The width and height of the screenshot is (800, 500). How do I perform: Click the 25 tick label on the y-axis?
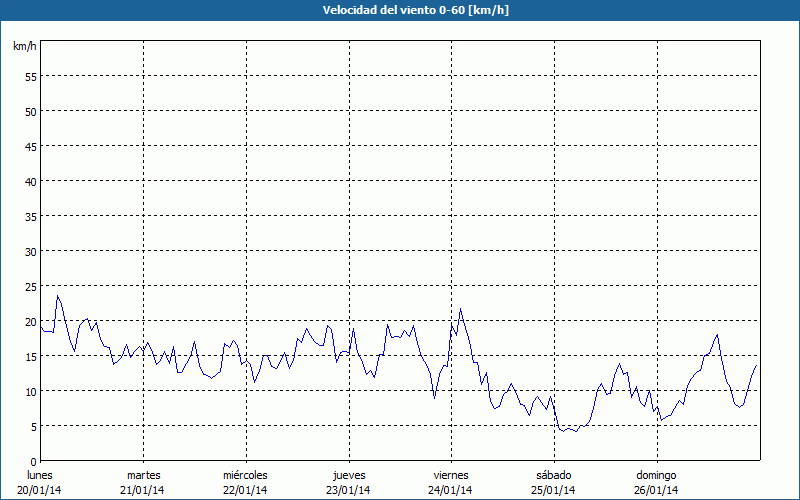tap(30, 286)
